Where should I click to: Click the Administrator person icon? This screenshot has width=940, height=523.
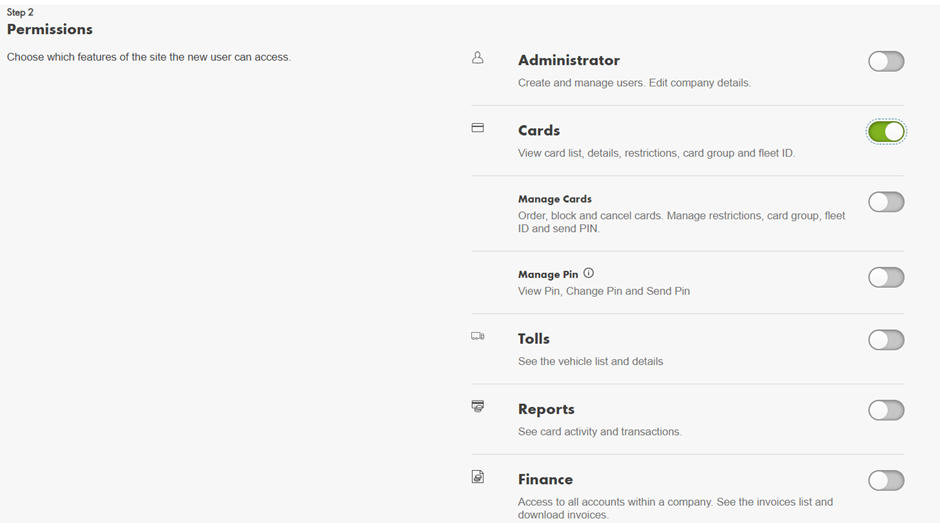coord(477,58)
